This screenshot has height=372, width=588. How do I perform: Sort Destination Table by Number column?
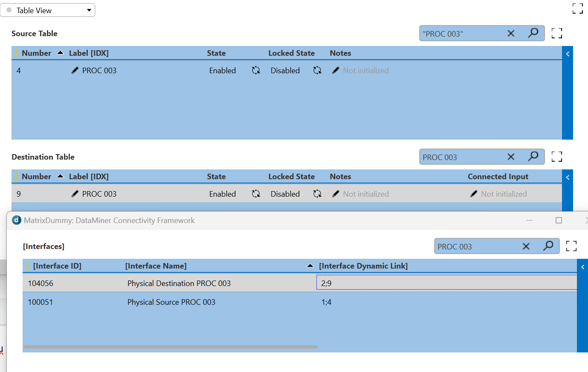coord(36,177)
